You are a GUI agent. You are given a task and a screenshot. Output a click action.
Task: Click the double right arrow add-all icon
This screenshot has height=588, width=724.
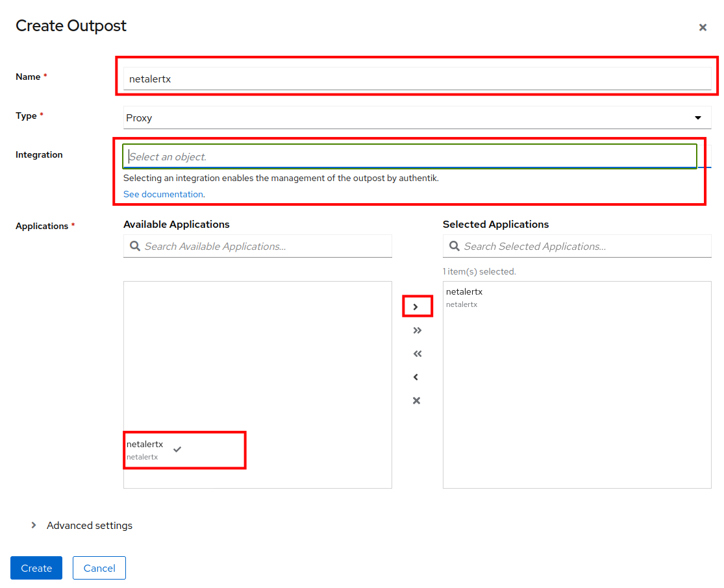click(x=417, y=330)
